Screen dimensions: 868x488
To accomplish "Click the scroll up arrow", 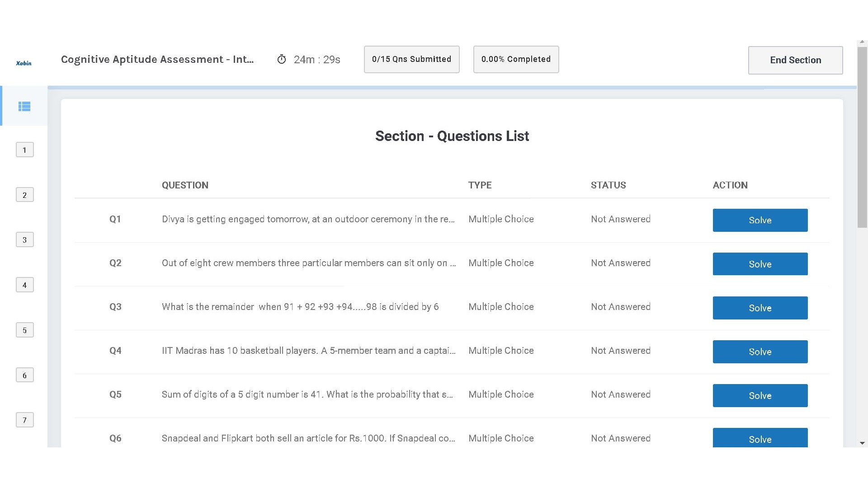I will pyautogui.click(x=862, y=42).
